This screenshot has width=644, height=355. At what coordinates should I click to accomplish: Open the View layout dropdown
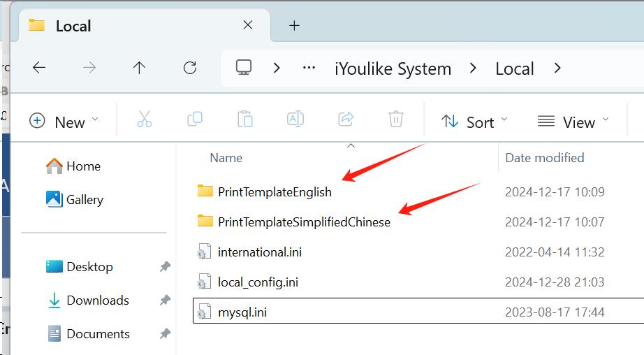click(573, 122)
